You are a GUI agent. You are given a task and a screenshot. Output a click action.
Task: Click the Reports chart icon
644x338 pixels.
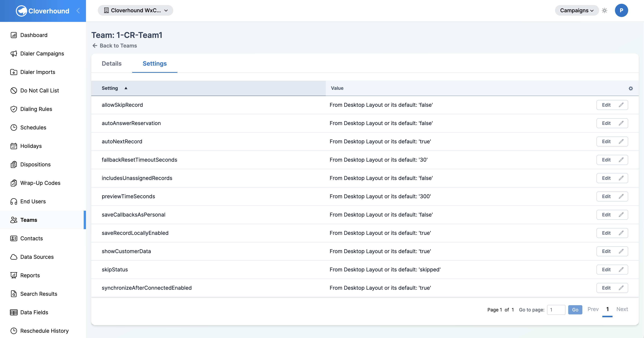pos(14,275)
